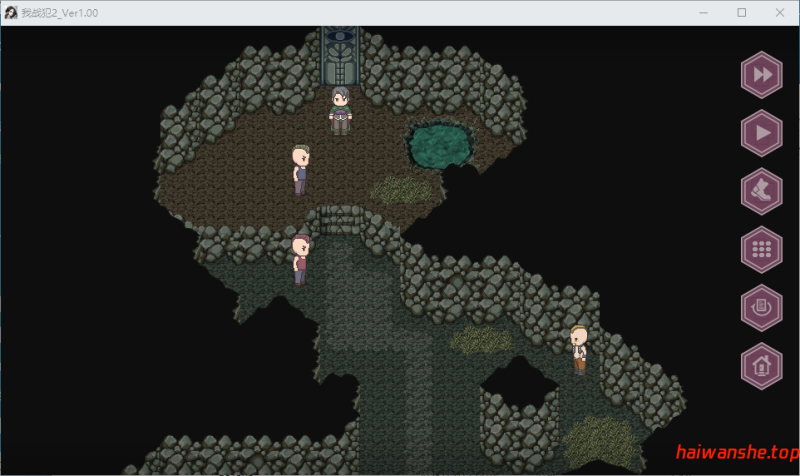This screenshot has height=476, width=800.
Task: Click the blond man in brown pants
Action: tap(579, 350)
